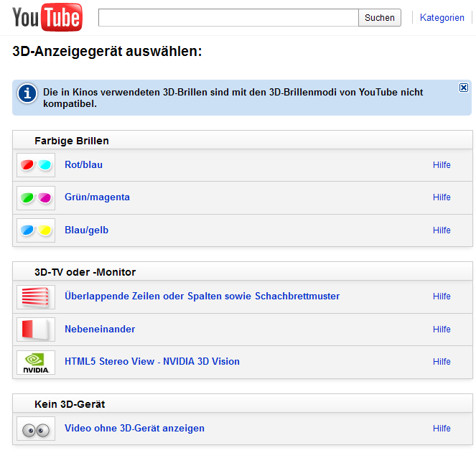
Task: Click the googly eyes no-3D icon
Action: tap(36, 429)
